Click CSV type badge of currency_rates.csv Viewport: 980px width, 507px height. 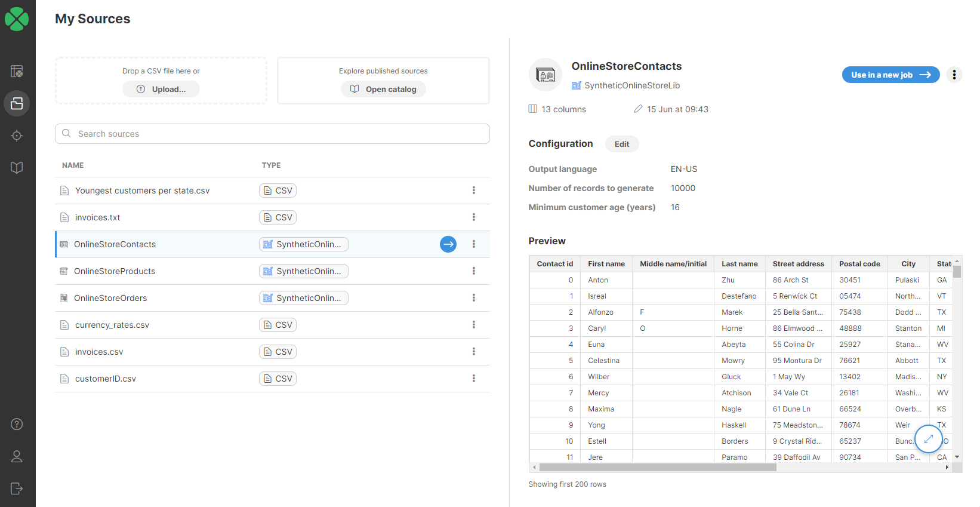pyautogui.click(x=278, y=325)
